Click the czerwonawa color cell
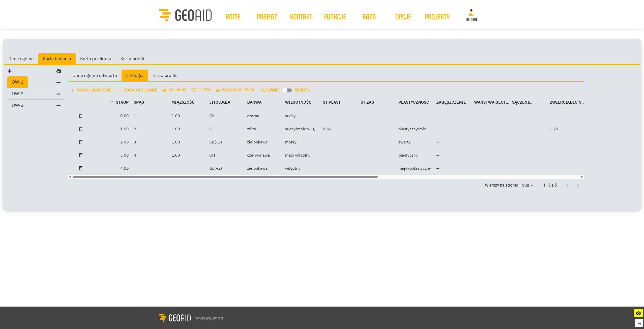The height and width of the screenshot is (329, 644). click(258, 155)
